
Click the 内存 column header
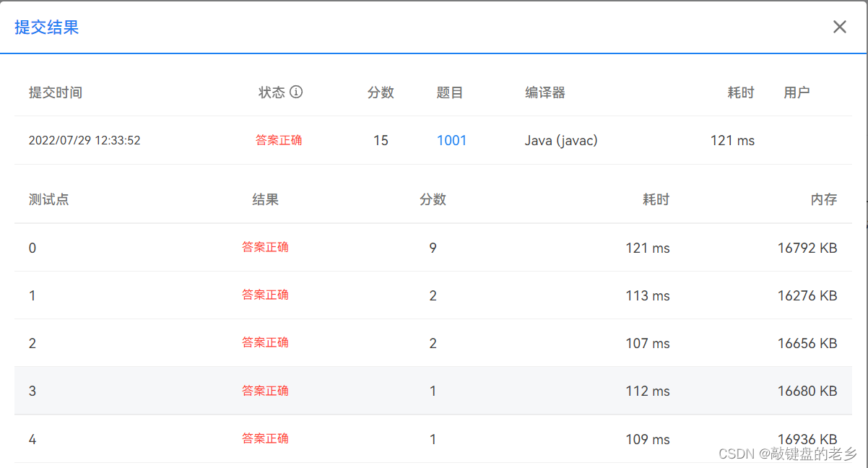pyautogui.click(x=824, y=199)
